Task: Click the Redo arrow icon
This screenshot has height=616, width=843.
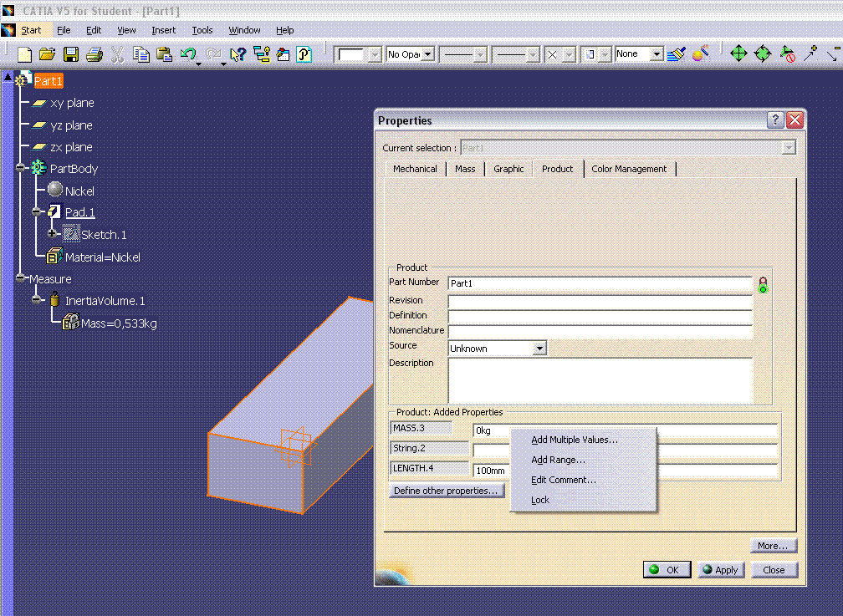Action: coord(213,53)
